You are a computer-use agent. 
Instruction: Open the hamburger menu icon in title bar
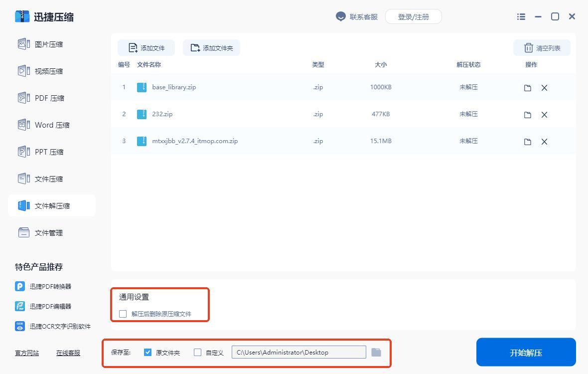point(521,16)
